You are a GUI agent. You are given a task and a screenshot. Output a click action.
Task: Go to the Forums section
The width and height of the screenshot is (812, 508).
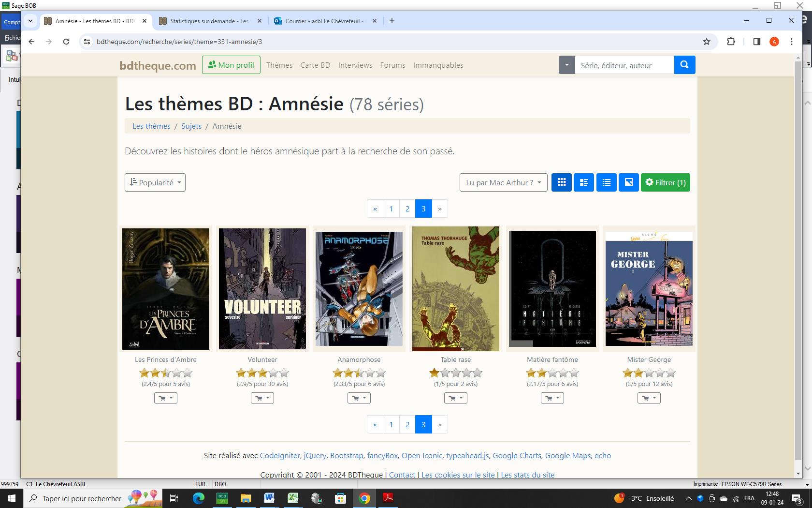click(392, 65)
